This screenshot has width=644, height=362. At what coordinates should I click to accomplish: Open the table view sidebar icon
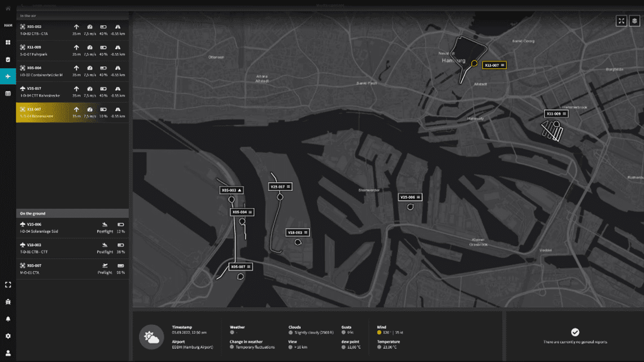pyautogui.click(x=8, y=94)
